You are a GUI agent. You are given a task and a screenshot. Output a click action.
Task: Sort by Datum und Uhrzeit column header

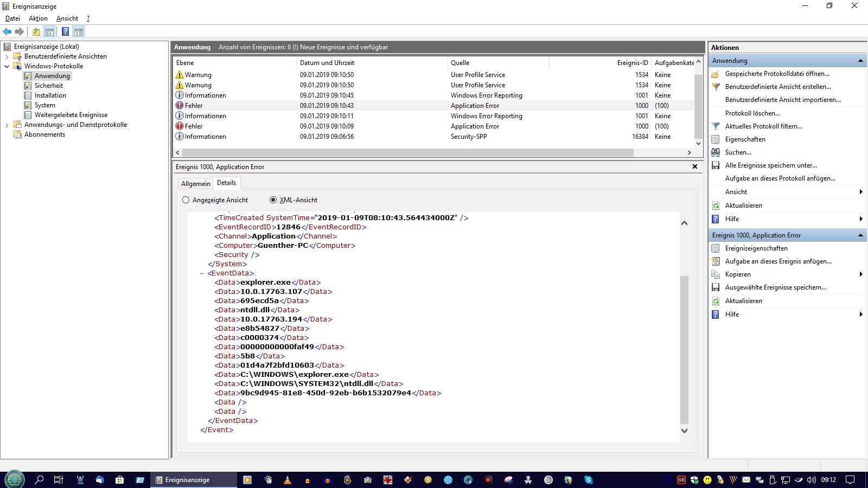(372, 63)
